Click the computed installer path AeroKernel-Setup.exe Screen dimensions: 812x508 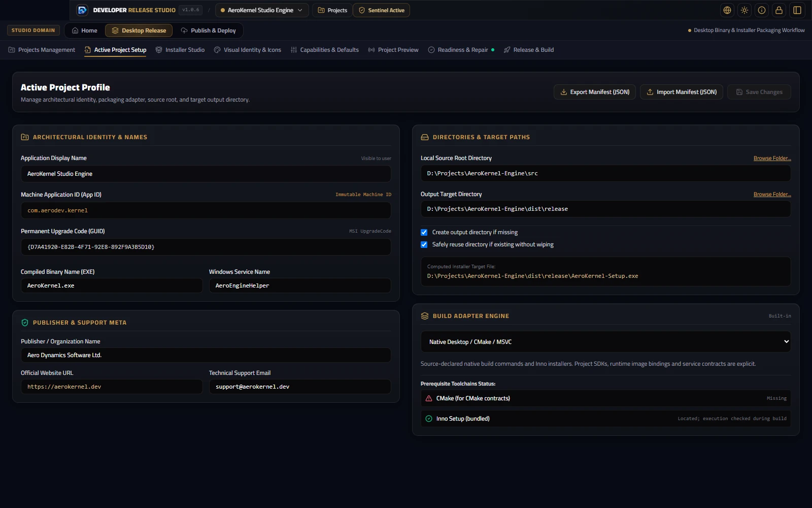click(x=533, y=276)
